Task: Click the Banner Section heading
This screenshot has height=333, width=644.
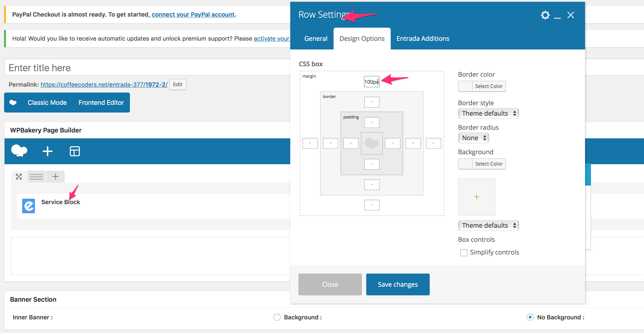Action: [33, 299]
